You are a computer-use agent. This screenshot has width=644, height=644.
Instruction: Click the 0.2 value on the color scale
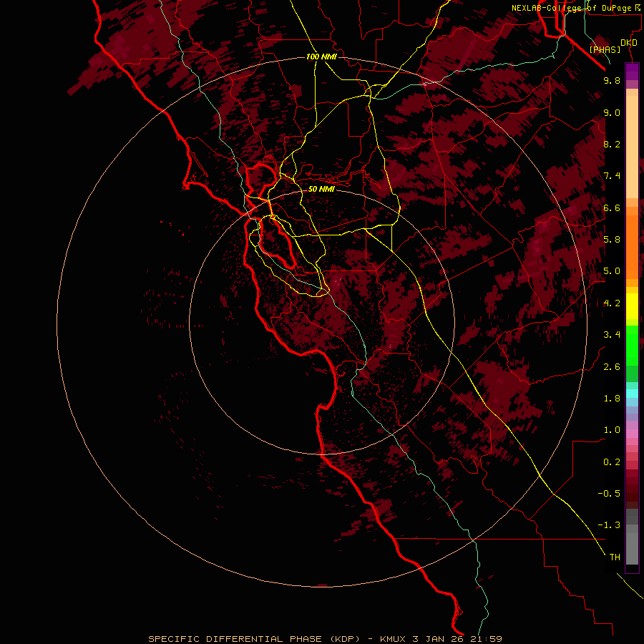coord(612,462)
